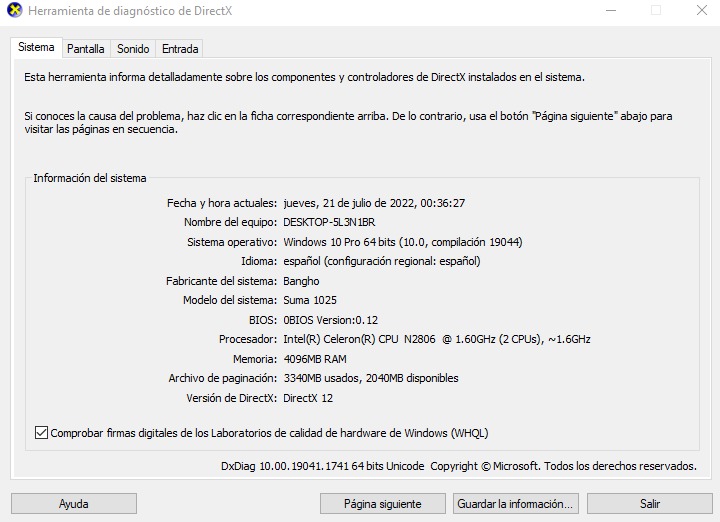Viewport: 720px width, 522px height.
Task: Click the Suma 1025 system model value
Action: (310, 300)
